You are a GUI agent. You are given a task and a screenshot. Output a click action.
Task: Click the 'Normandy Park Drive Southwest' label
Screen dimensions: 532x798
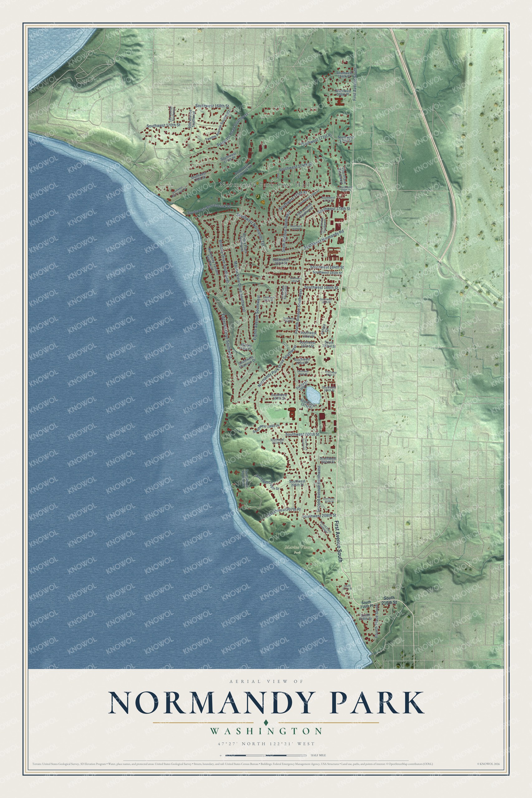277,366
